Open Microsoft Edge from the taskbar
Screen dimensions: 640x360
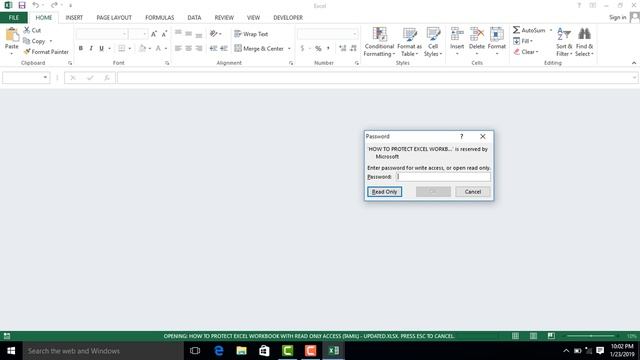pos(219,351)
